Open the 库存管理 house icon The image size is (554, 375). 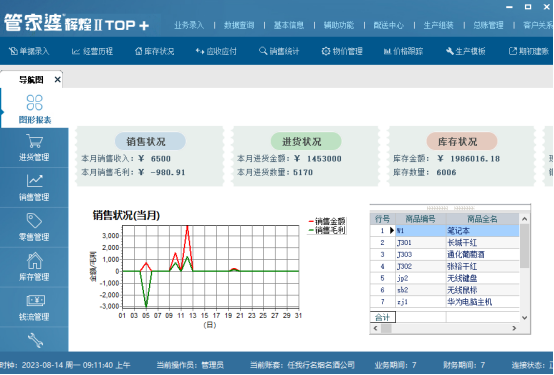[34, 260]
